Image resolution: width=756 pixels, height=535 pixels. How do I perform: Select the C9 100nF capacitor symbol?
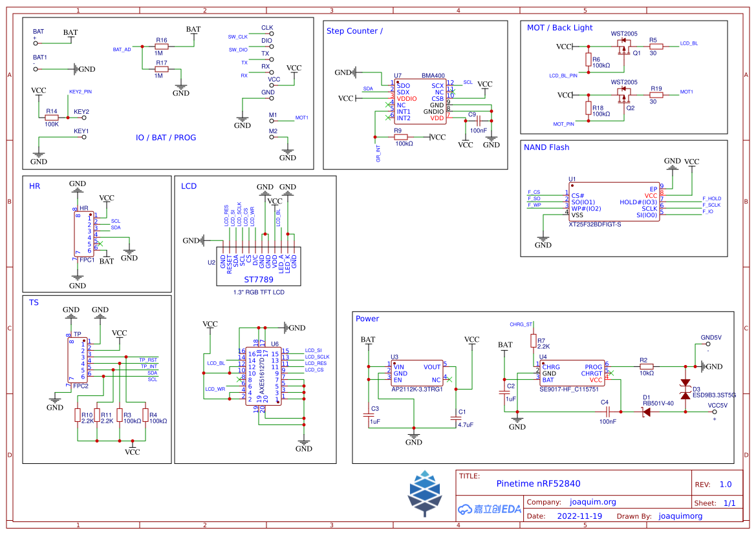(x=479, y=120)
